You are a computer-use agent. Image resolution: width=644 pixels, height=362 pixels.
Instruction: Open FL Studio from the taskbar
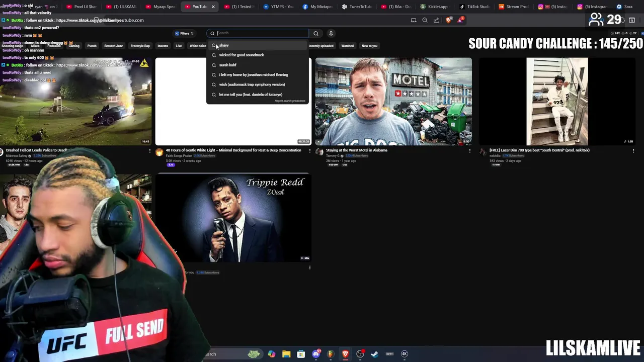(331, 354)
